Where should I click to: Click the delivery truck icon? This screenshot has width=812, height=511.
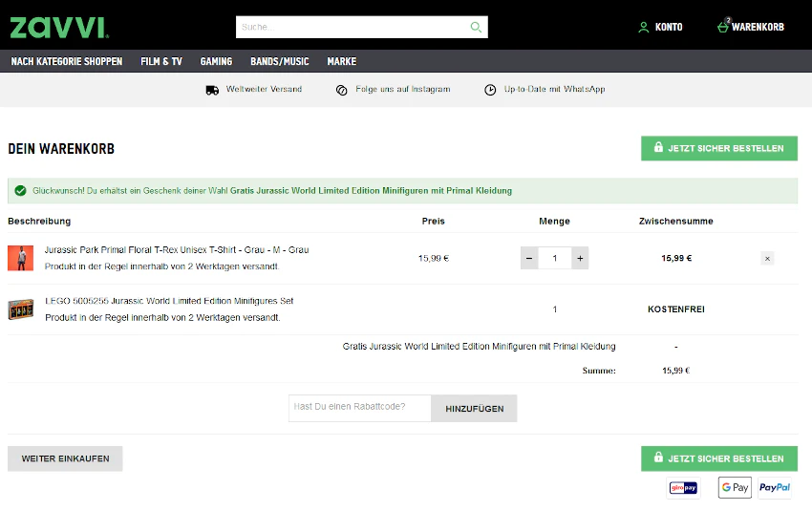click(212, 90)
